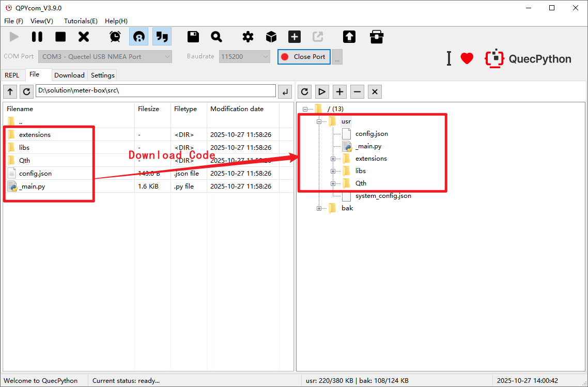Screen dimensions: 588x387
Task: Open the Baudrate dropdown
Action: point(244,56)
